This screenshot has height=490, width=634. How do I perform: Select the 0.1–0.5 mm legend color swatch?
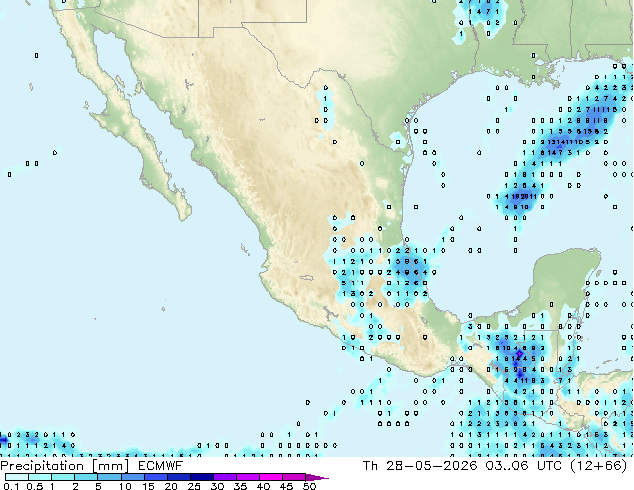[17, 477]
